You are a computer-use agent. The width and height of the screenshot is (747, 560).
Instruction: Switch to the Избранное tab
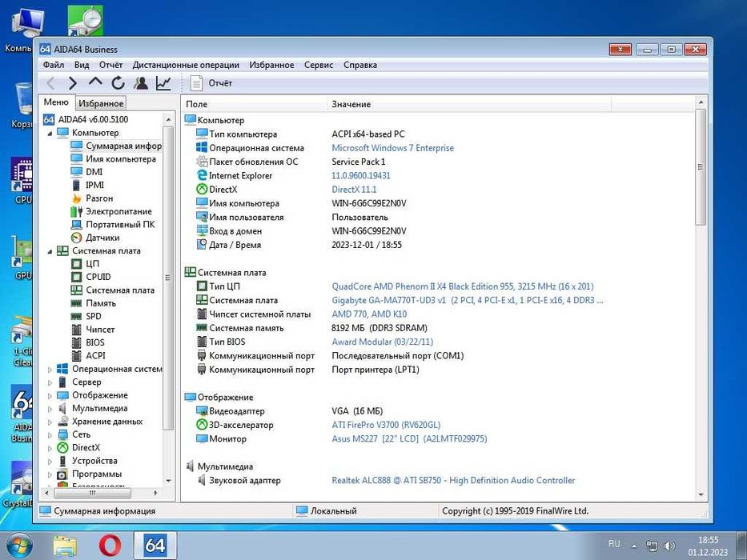[x=101, y=103]
